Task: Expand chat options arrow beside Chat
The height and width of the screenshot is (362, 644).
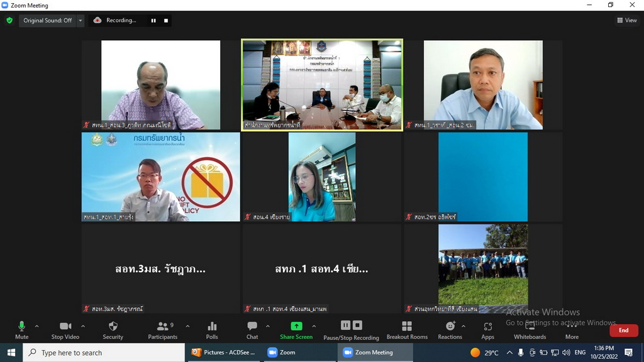Action: pyautogui.click(x=268, y=326)
